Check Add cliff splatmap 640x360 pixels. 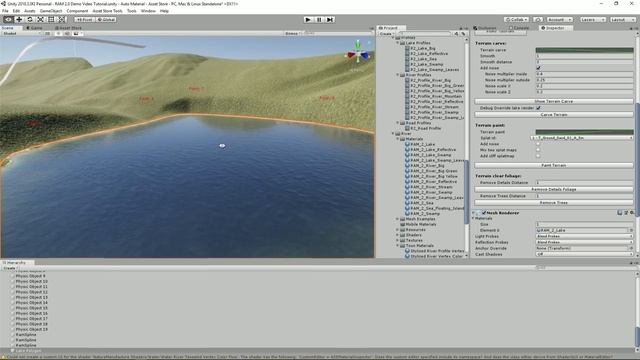pyautogui.click(x=538, y=156)
